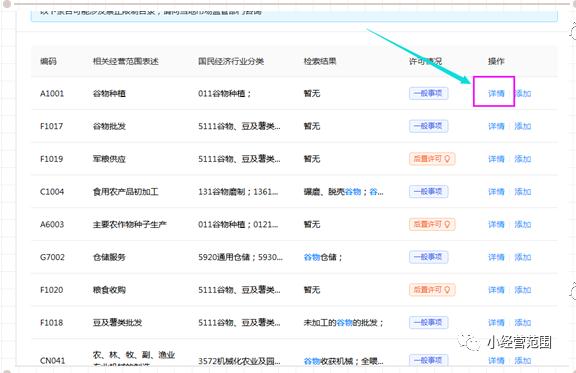576x373 pixels.
Task: Select code cell A1001
Action: [52, 93]
